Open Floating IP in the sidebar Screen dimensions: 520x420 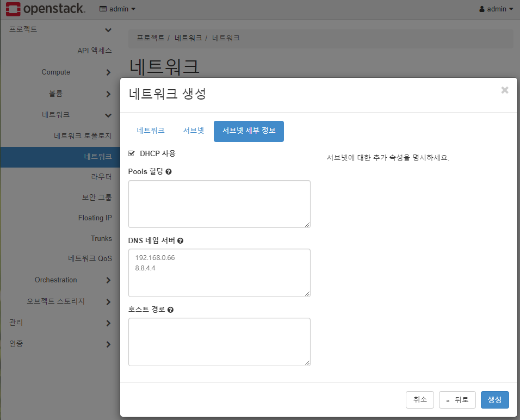pyautogui.click(x=95, y=218)
